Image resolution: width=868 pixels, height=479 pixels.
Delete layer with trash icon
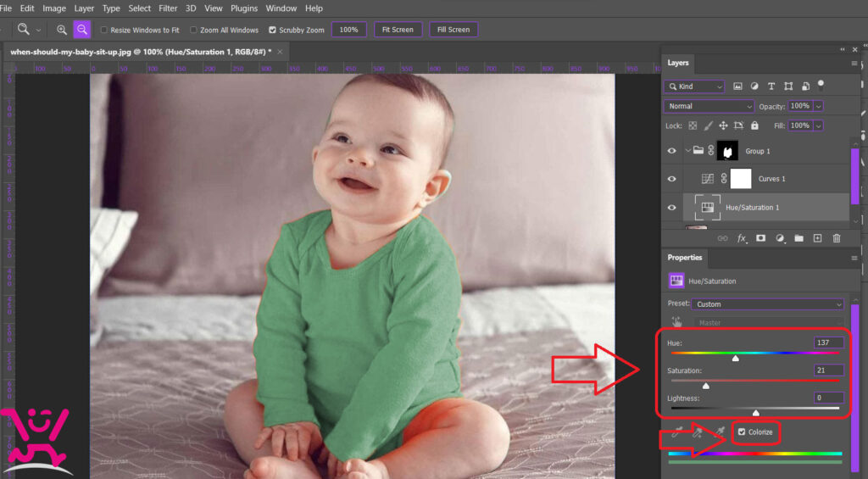point(837,238)
